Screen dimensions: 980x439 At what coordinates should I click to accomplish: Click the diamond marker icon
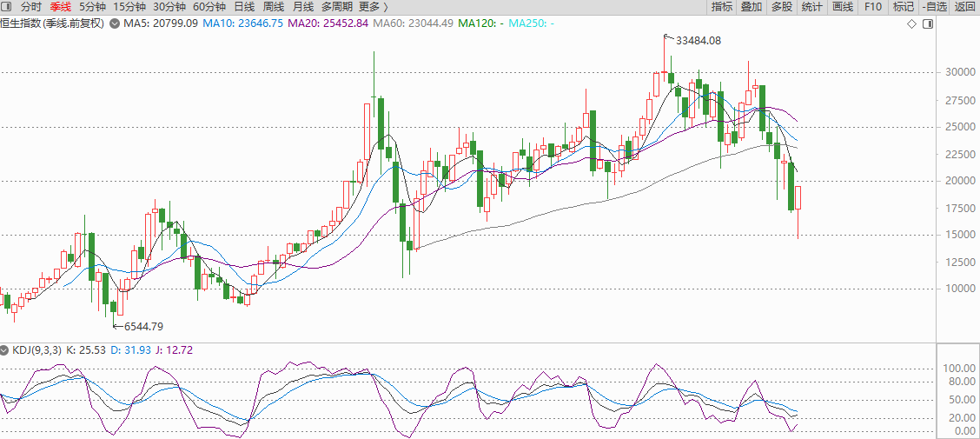coord(912,23)
